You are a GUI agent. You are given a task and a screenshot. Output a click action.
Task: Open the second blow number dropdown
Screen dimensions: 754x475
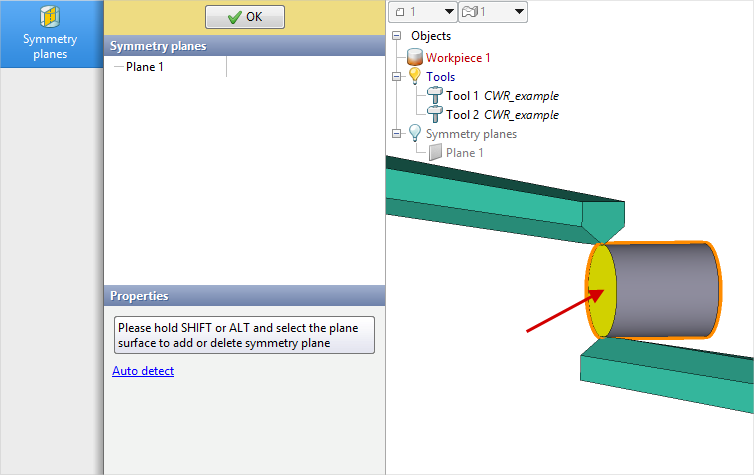[492, 12]
